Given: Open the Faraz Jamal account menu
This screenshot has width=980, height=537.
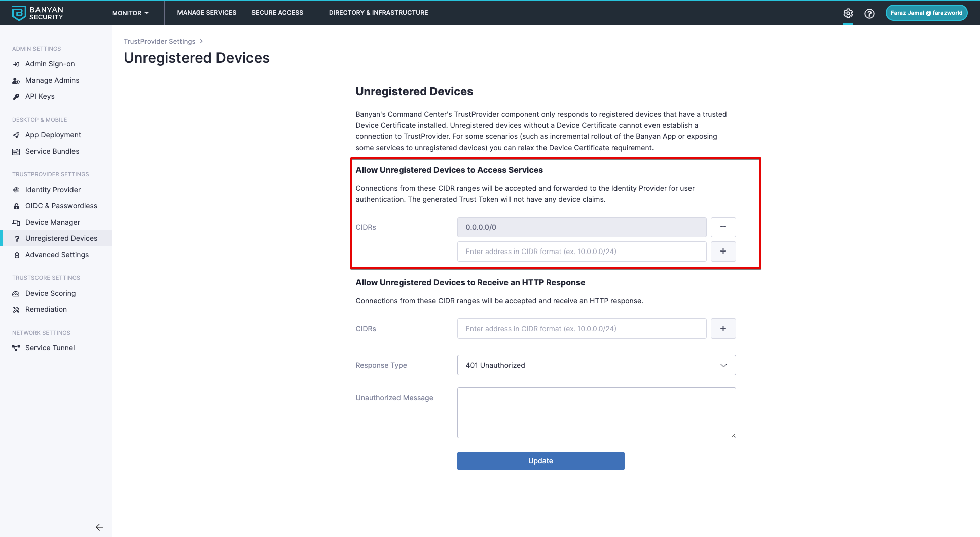Looking at the screenshot, I should (x=926, y=13).
